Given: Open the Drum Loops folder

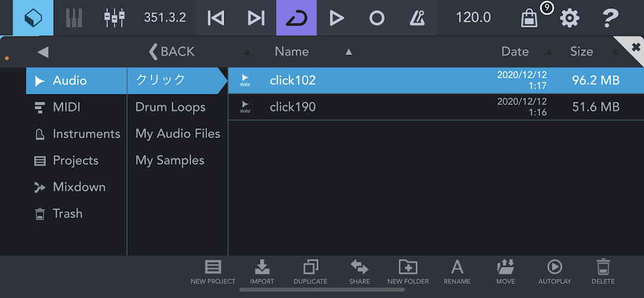Looking at the screenshot, I should (171, 107).
